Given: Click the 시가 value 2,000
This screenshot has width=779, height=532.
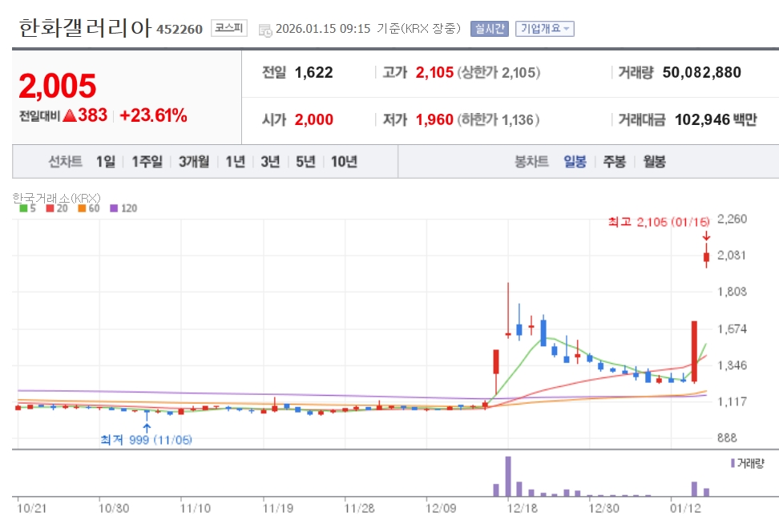Looking at the screenshot, I should point(314,119).
